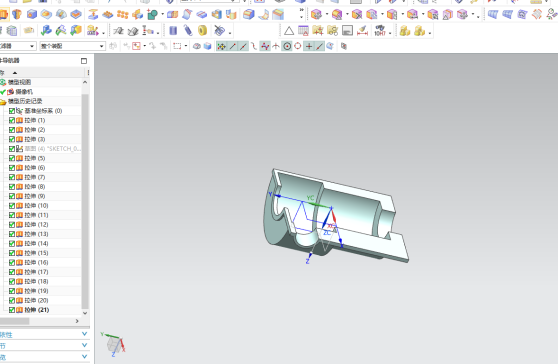Expand the 细节 details section chevron
The image size is (558, 364).
pos(84,345)
